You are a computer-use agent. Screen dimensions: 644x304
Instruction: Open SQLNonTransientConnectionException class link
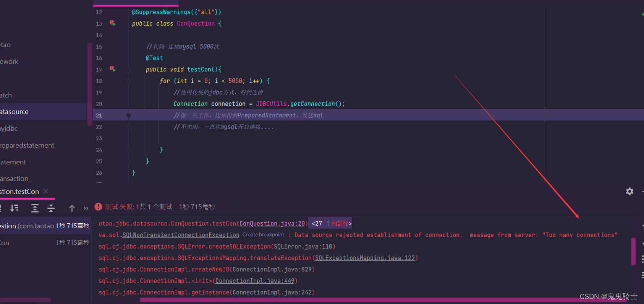pyautogui.click(x=181, y=235)
